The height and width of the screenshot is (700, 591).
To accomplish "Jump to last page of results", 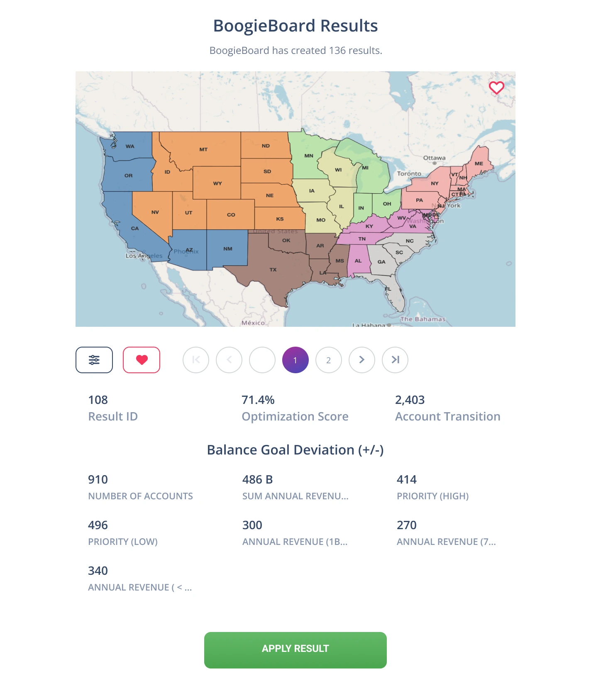I will click(x=395, y=360).
